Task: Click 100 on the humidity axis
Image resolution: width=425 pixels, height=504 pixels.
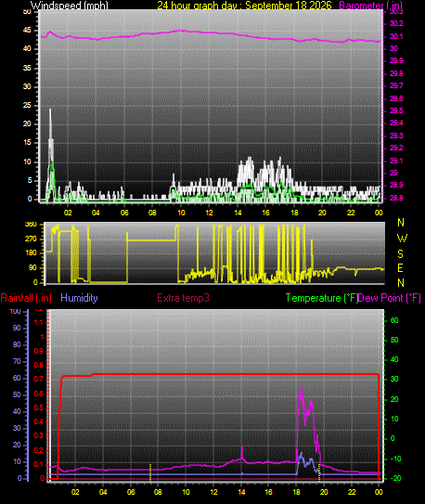Action: (x=15, y=311)
